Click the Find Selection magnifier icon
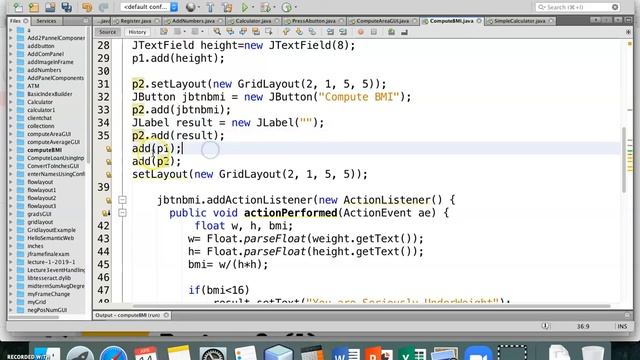 pos(217,32)
